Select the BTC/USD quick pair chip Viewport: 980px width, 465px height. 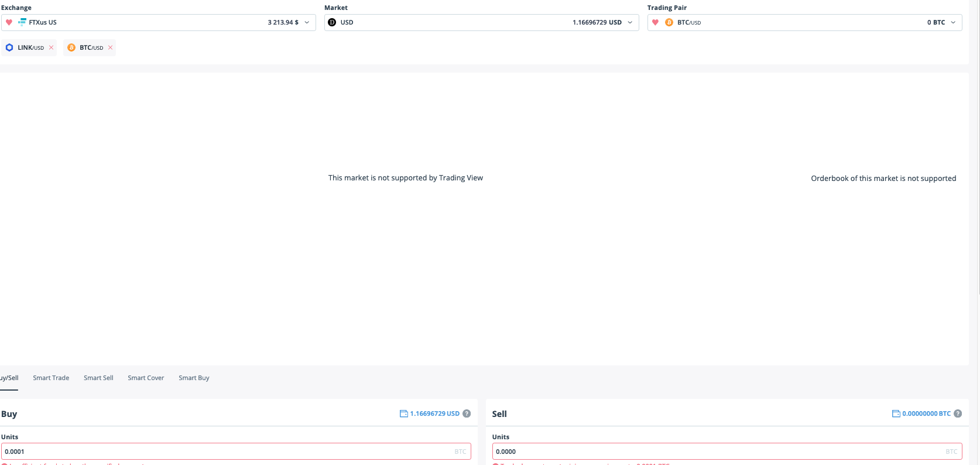pyautogui.click(x=90, y=47)
